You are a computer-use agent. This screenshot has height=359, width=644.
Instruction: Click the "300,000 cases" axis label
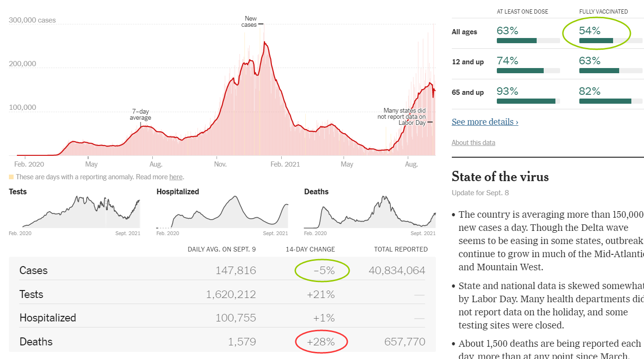click(32, 20)
